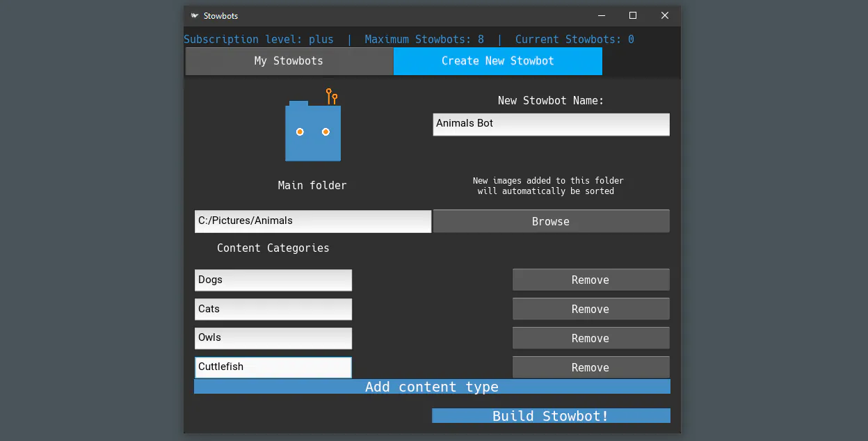This screenshot has height=441, width=868.
Task: Edit the Dogs category field
Action: [x=273, y=280]
